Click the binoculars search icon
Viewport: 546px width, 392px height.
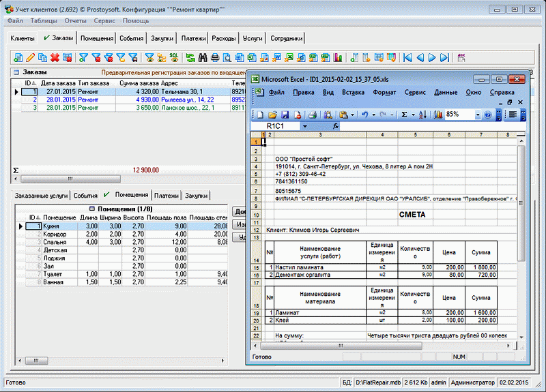point(203,57)
